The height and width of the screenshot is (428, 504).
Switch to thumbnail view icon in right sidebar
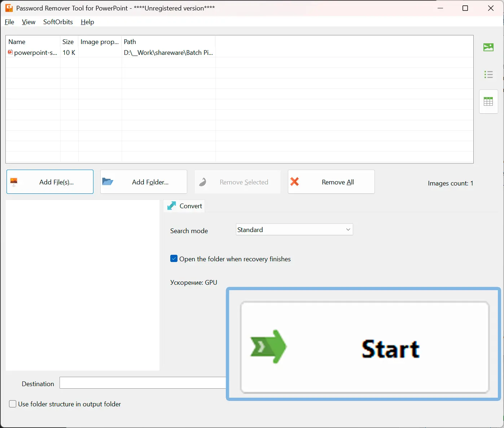point(488,47)
